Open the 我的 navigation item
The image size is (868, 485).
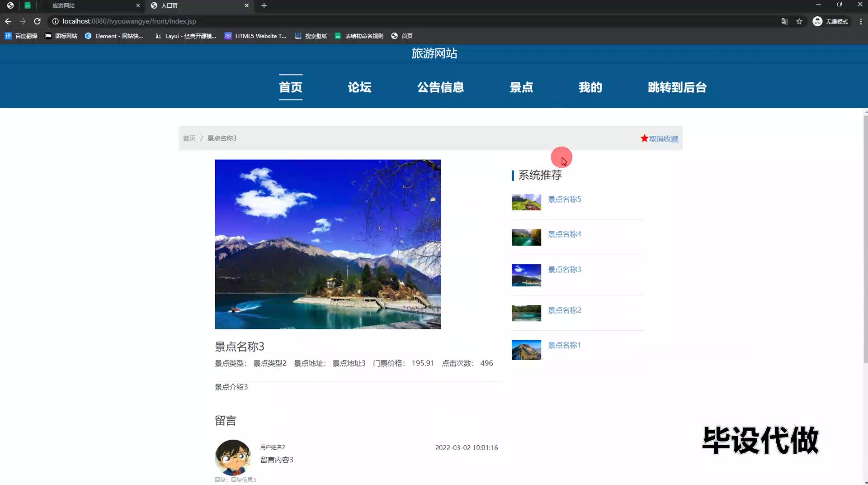pos(590,87)
